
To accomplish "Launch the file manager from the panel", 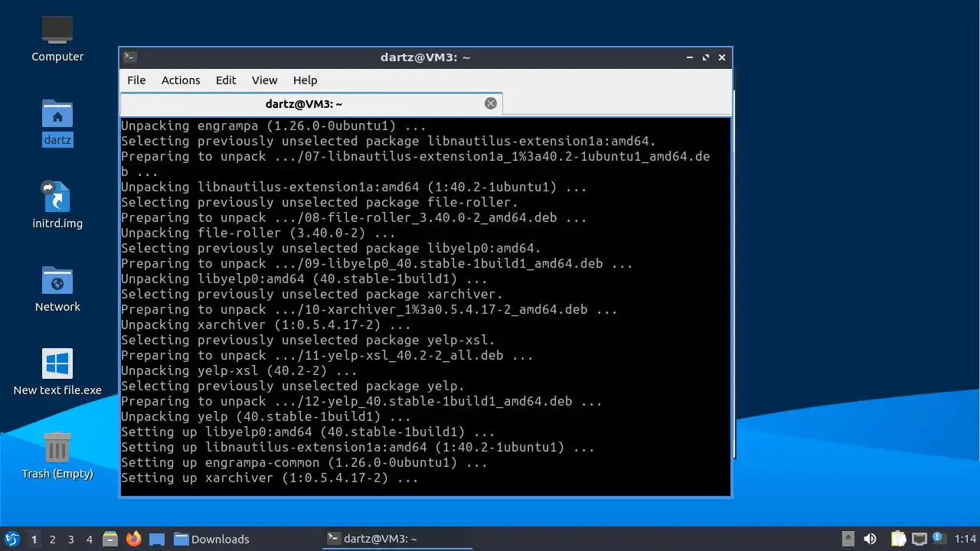I will (x=110, y=539).
